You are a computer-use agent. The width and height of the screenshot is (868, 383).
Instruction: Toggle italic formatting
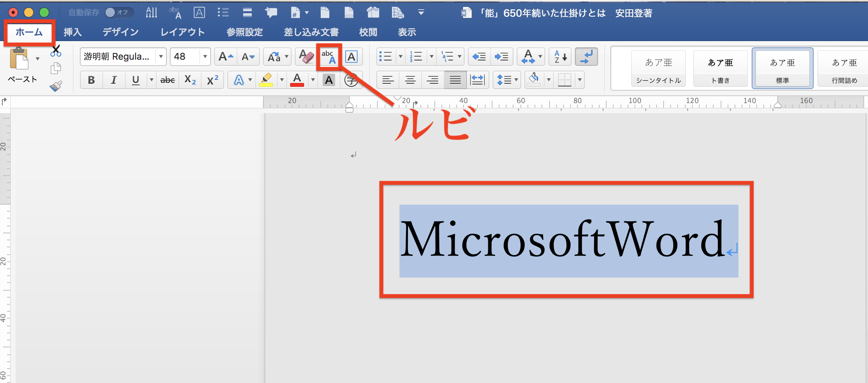pos(114,80)
